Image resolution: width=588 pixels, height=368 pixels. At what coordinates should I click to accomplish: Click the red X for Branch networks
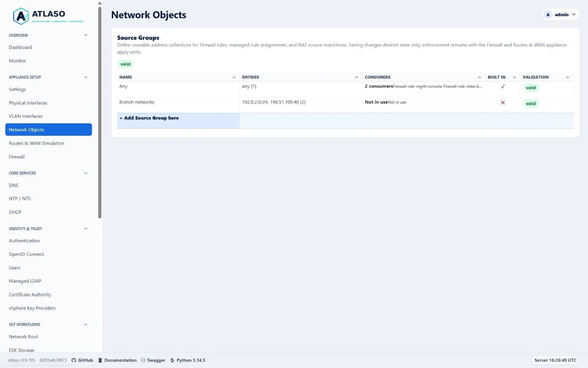click(x=503, y=103)
